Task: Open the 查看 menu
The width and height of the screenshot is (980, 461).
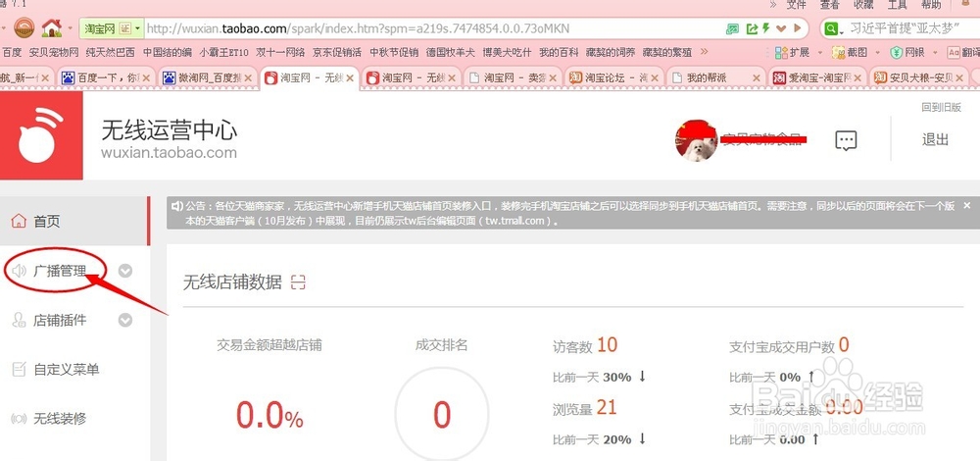Action: pos(830,4)
